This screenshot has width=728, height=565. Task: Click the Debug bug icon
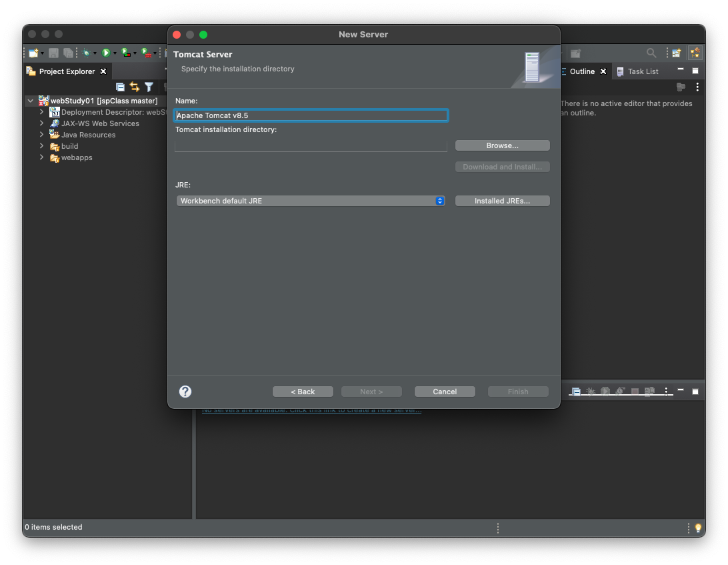coord(86,53)
